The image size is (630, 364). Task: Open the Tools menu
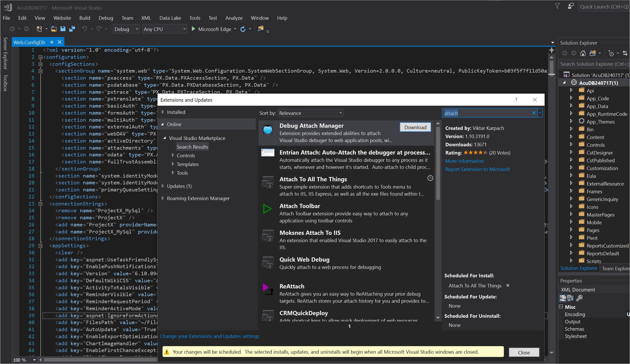click(195, 18)
